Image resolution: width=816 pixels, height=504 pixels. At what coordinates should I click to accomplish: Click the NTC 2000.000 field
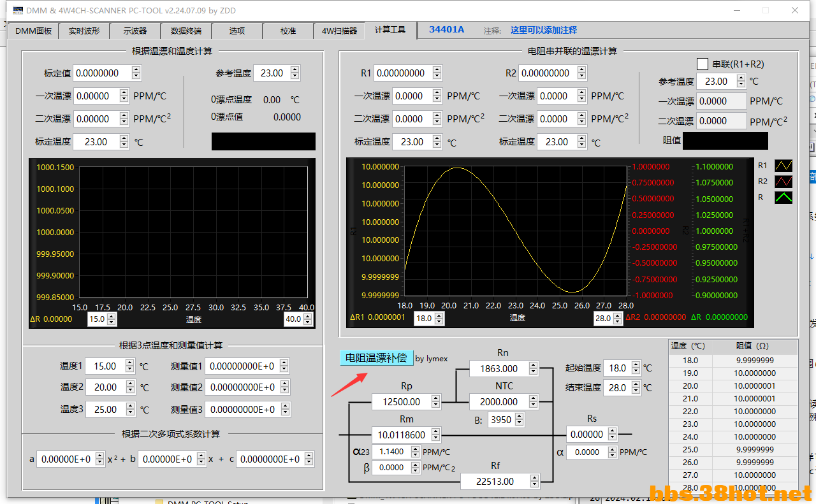(x=499, y=402)
